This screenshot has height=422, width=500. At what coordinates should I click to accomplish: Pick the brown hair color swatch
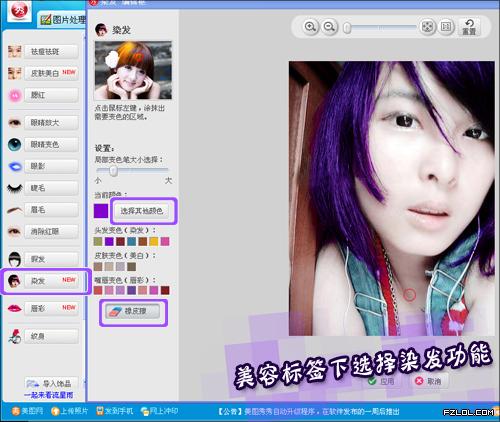[x=143, y=241]
